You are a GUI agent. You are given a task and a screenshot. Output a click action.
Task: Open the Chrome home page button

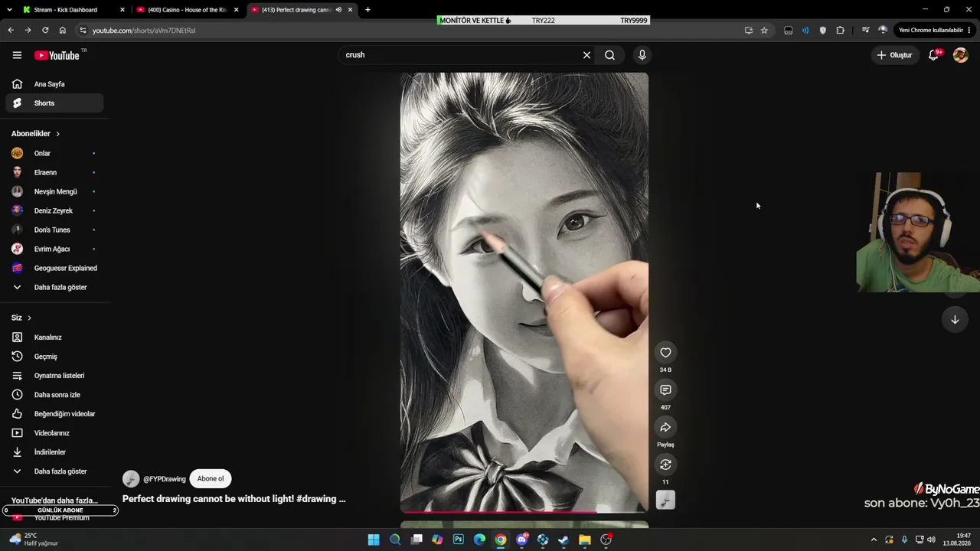63,30
